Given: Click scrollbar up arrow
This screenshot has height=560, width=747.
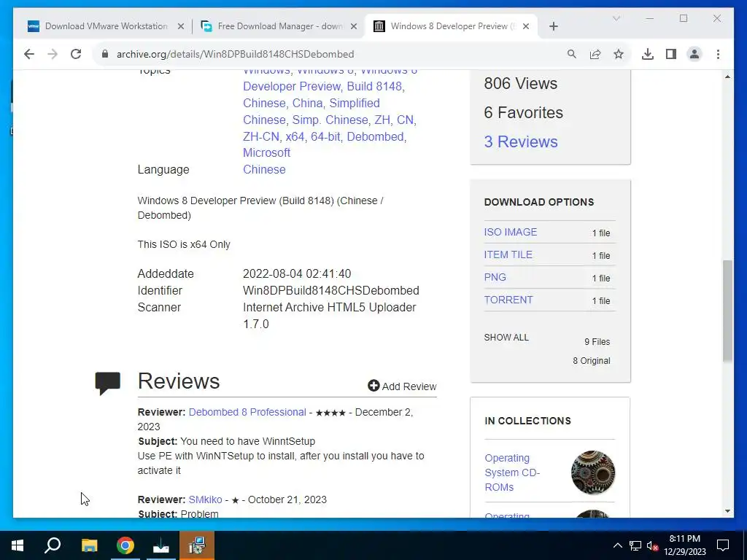Looking at the screenshot, I should (727, 76).
